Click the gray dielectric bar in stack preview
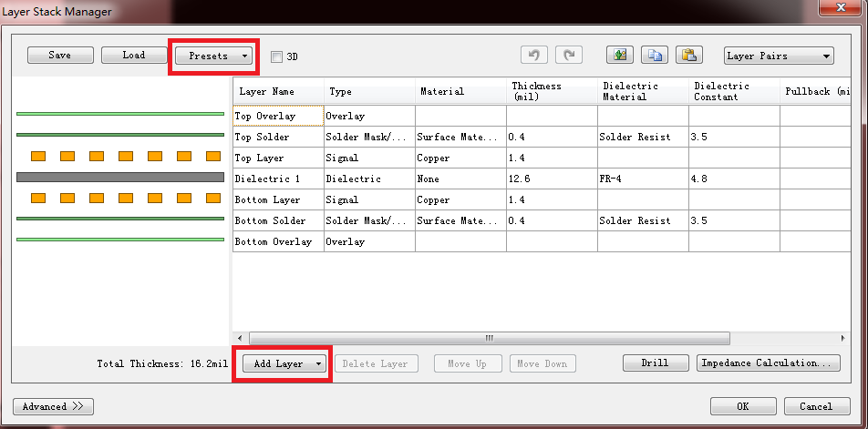 (120, 177)
